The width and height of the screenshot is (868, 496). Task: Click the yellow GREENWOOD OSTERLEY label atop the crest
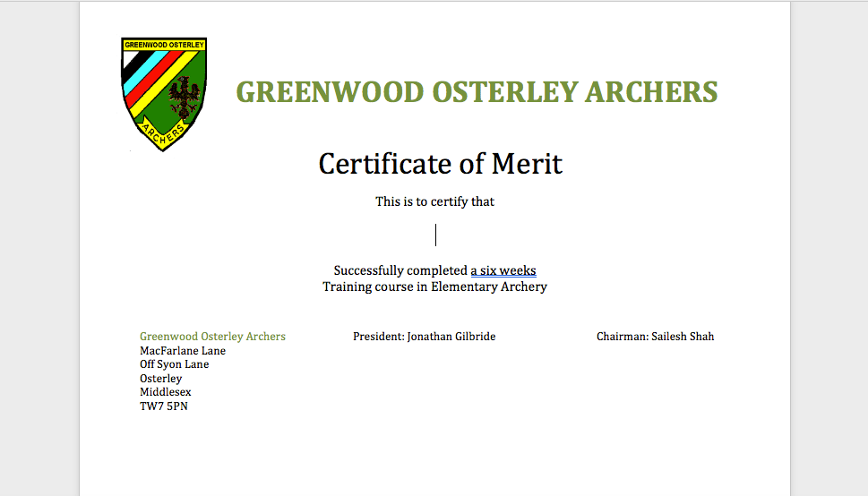164,44
